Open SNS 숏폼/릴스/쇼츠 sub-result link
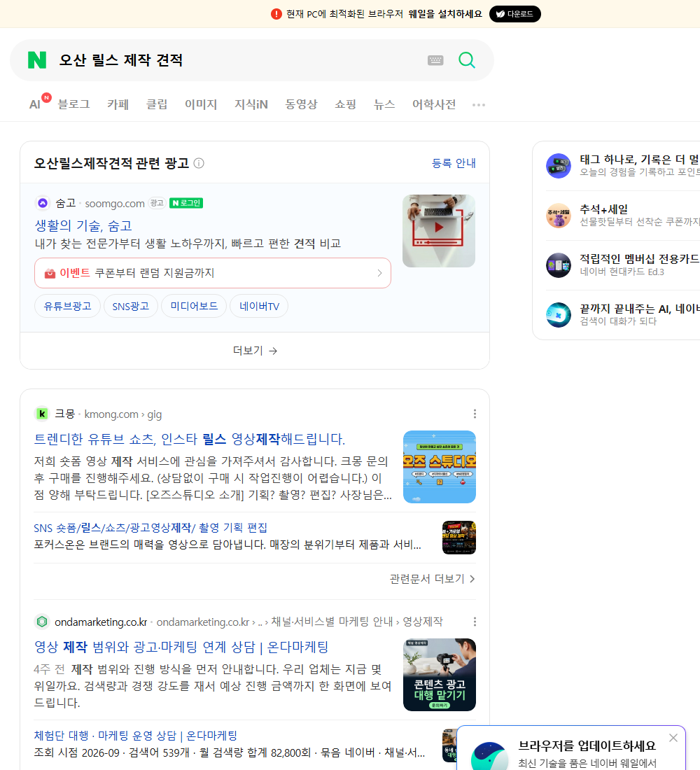 pyautogui.click(x=150, y=527)
